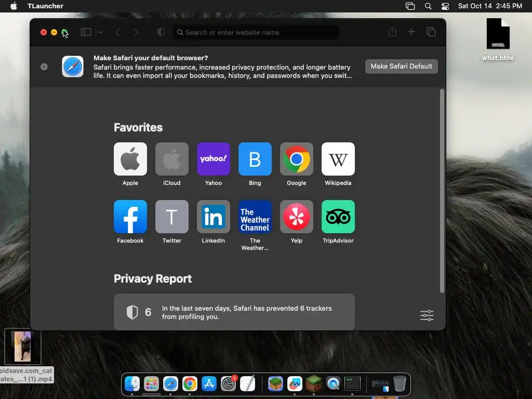The width and height of the screenshot is (532, 399).
Task: Open the Bing favorite
Action: [255, 159]
